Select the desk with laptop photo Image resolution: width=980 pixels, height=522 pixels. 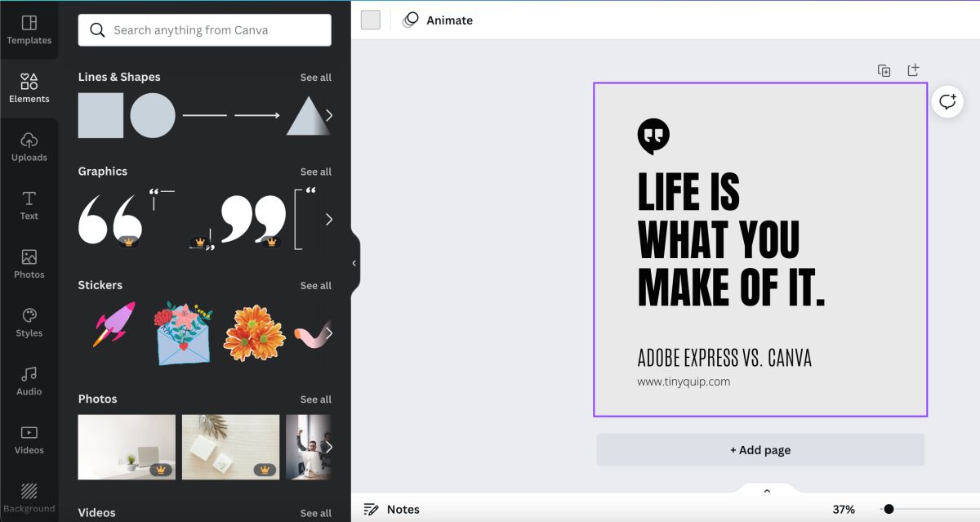pos(127,447)
